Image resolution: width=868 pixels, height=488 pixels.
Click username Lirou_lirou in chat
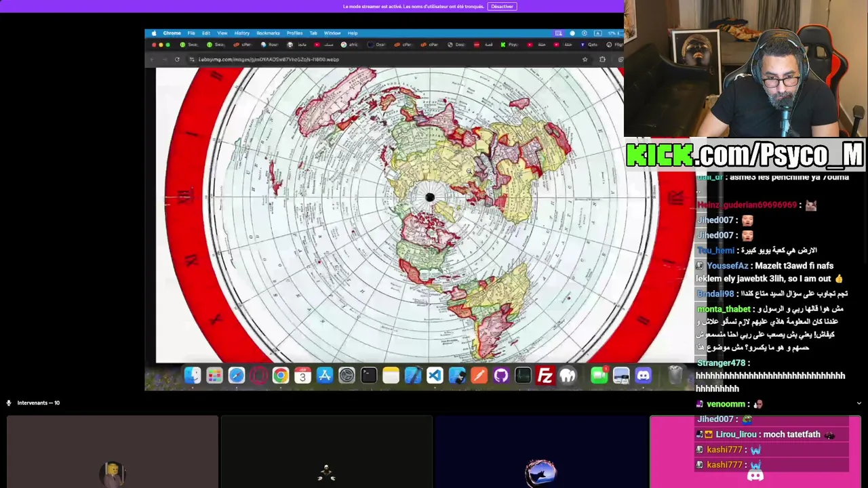pos(735,434)
